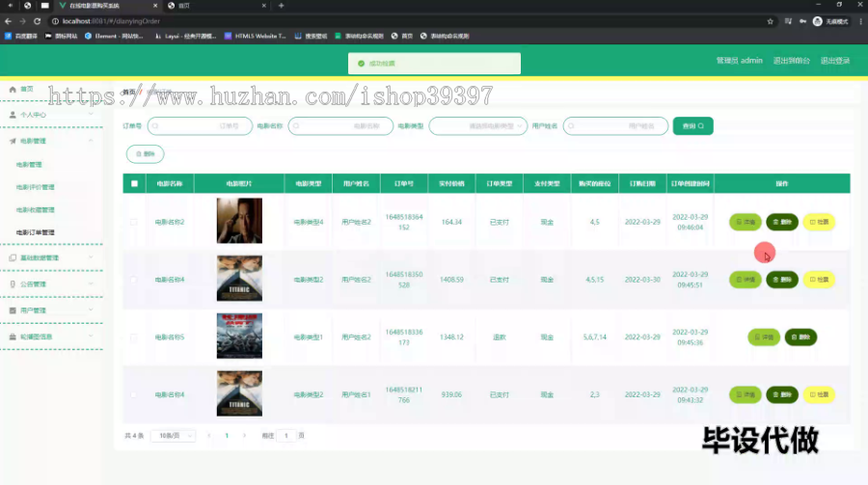Tick the checkbox for order 1648518336173
Viewport: 868px width, 485px height.
tap(133, 337)
